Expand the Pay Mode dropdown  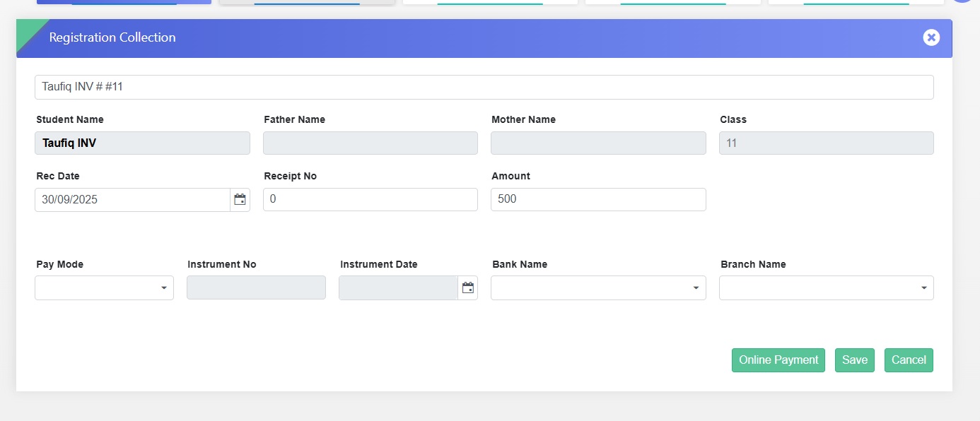click(104, 287)
